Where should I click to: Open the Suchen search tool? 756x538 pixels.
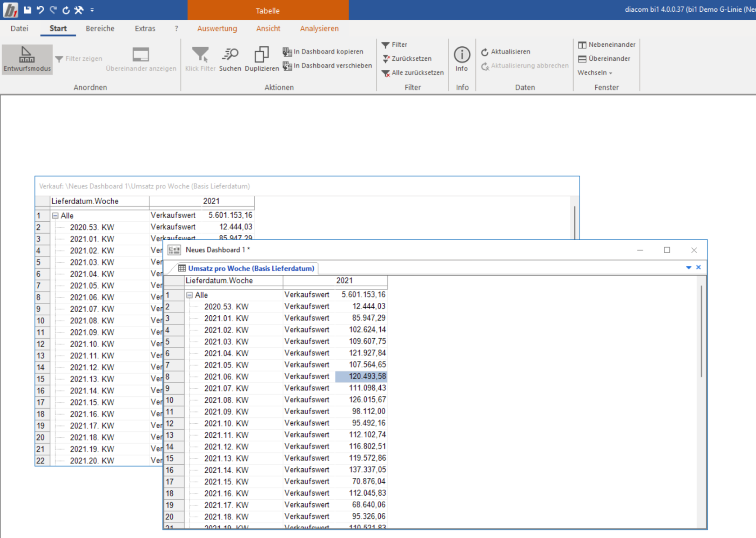[230, 59]
